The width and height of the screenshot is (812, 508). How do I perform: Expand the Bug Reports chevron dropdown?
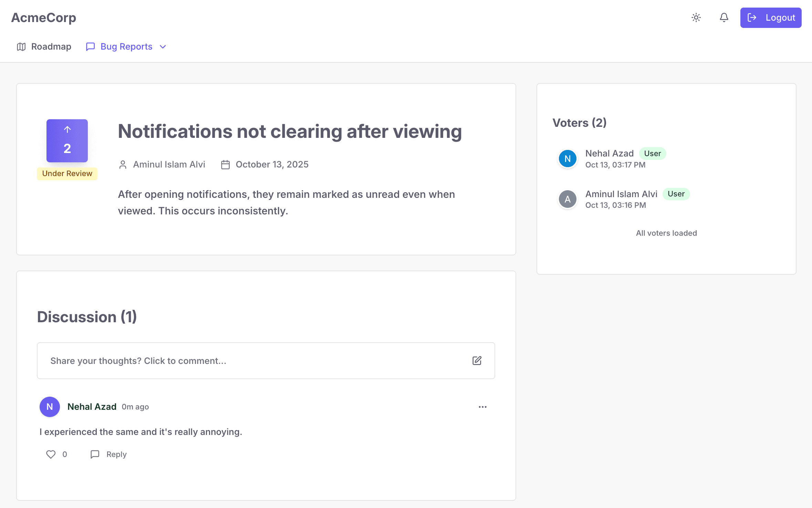(x=163, y=47)
